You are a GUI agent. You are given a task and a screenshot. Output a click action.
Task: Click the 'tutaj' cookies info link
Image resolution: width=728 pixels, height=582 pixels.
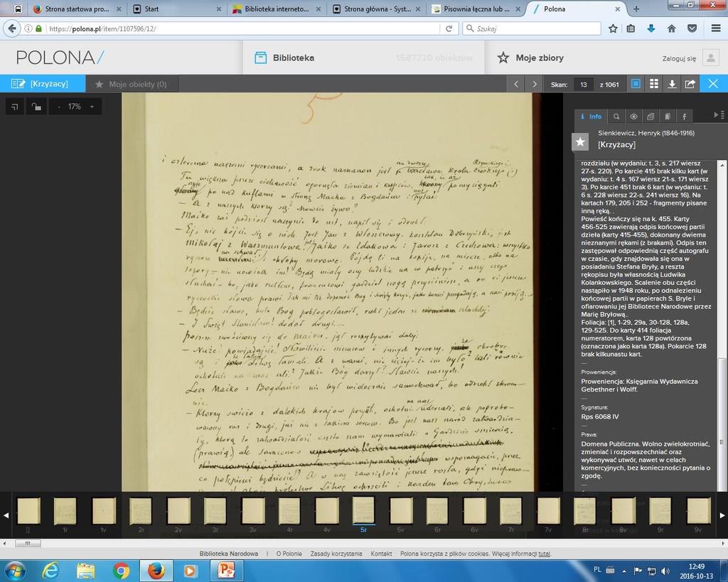click(x=544, y=554)
